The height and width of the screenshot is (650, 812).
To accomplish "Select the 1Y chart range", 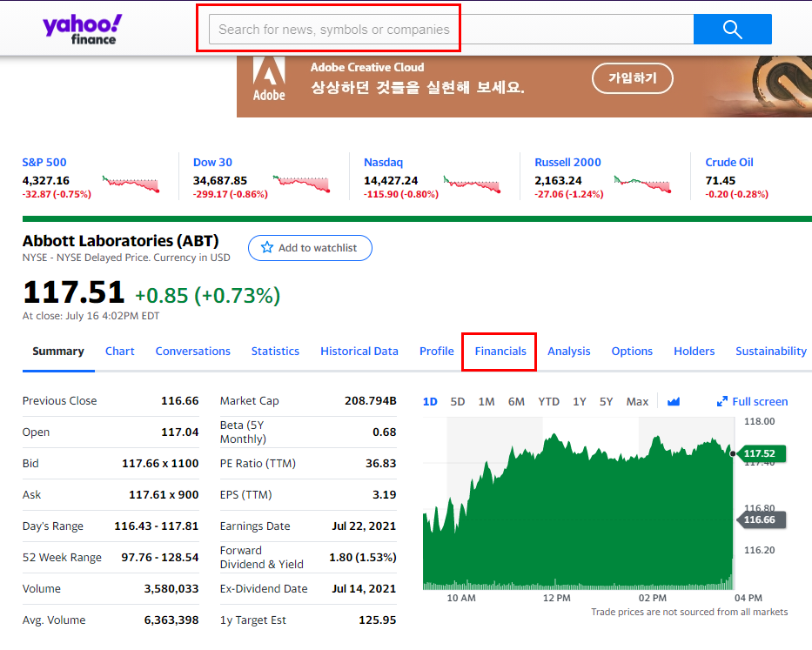I will [x=580, y=401].
